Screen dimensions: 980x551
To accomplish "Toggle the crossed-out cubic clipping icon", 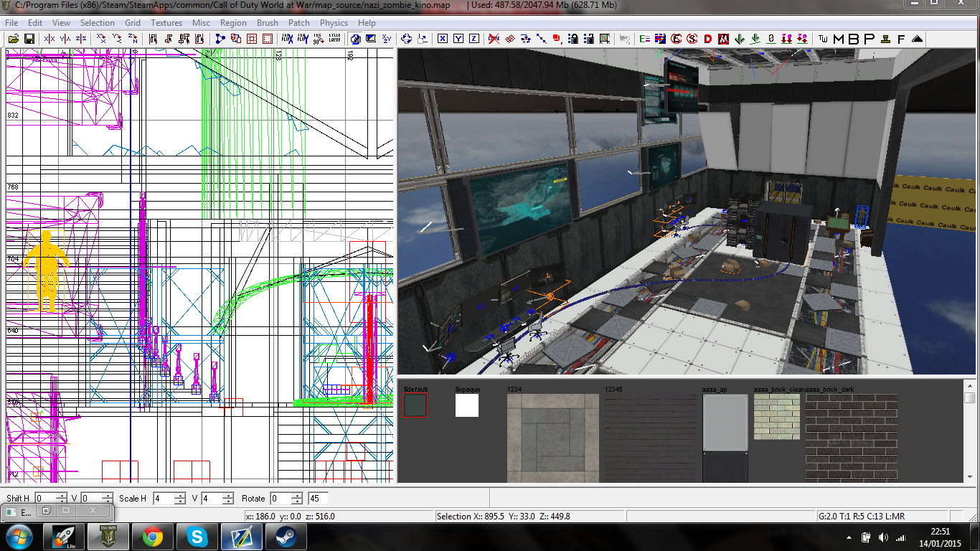I will pos(494,39).
